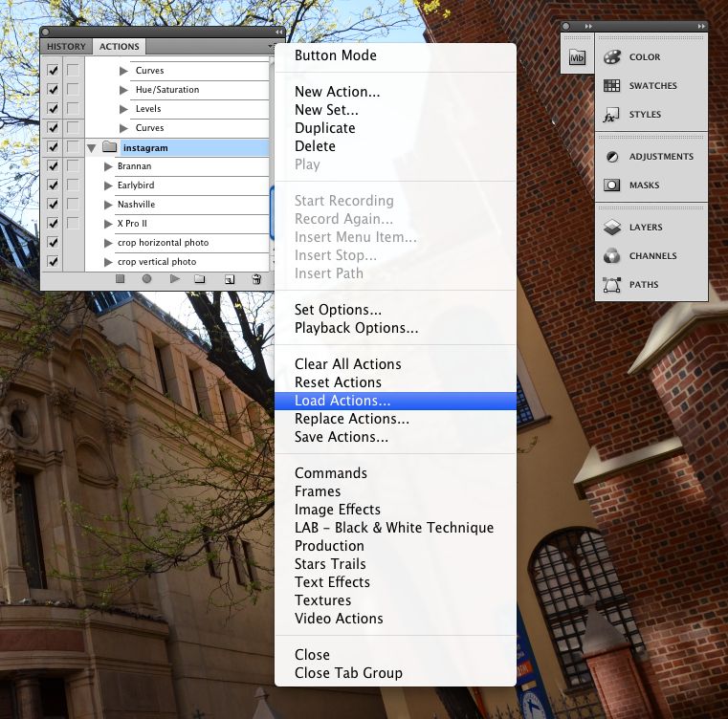The image size is (728, 719).
Task: Toggle checkmark for Brannan action
Action: click(53, 165)
